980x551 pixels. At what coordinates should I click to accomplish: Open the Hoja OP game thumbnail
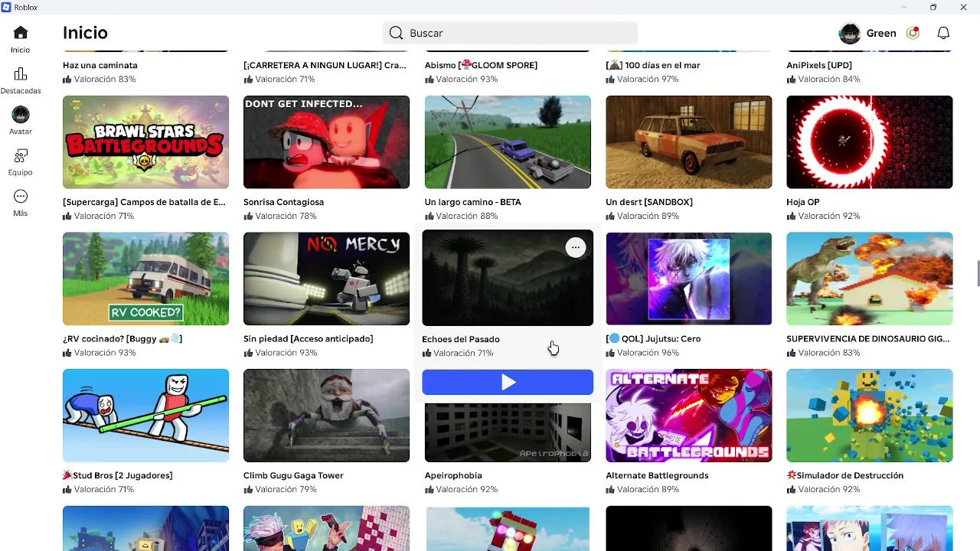tap(870, 142)
